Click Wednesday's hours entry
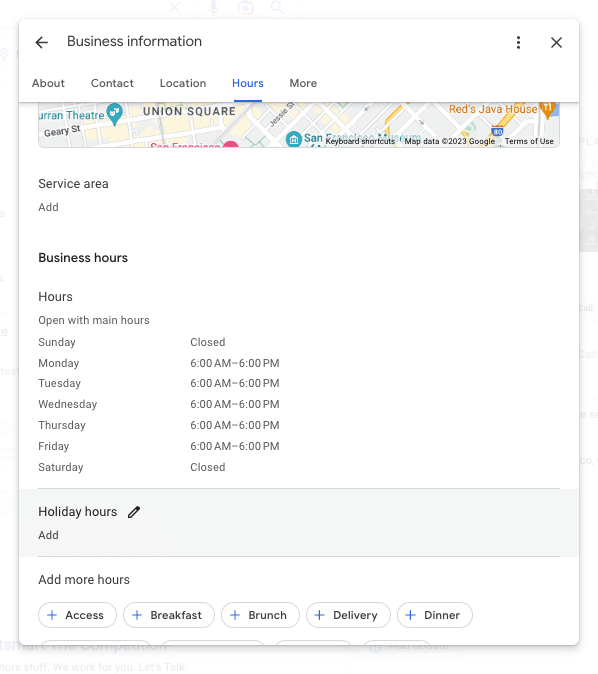This screenshot has height=674, width=598. pyautogui.click(x=235, y=404)
